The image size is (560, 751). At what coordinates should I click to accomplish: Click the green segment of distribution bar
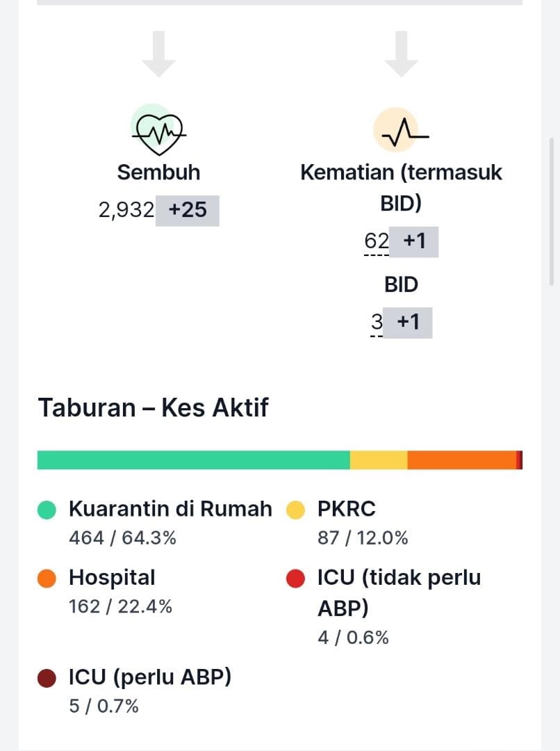[x=193, y=460]
